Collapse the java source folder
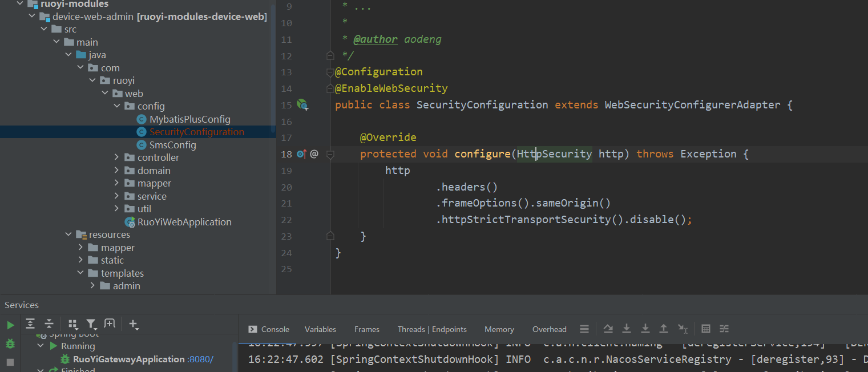The image size is (868, 372). click(68, 55)
